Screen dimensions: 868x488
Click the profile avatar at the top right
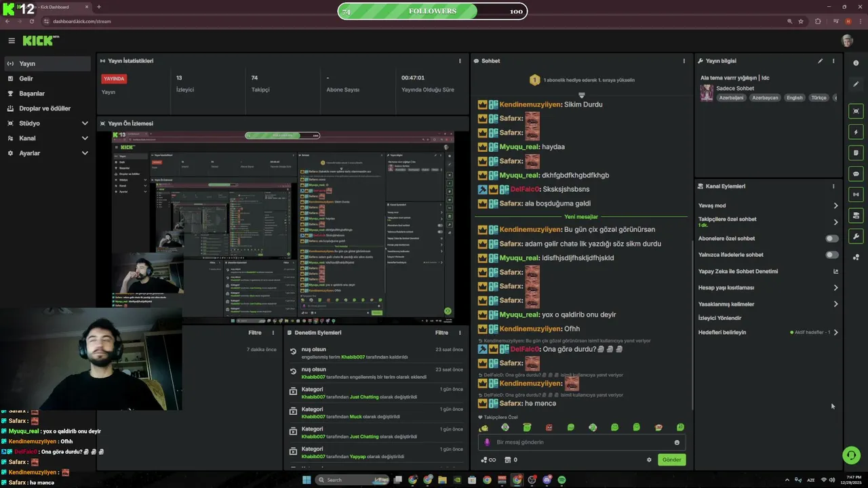(x=847, y=41)
